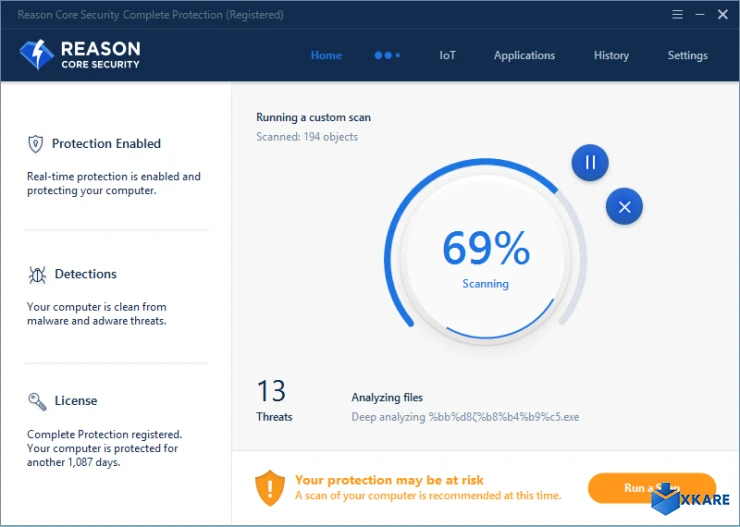Open the Settings tab
Viewport: 740px width, 527px height.
[x=688, y=55]
